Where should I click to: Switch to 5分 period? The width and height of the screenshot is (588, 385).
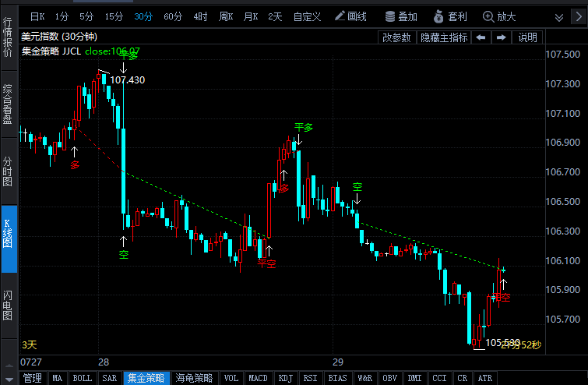click(x=86, y=16)
